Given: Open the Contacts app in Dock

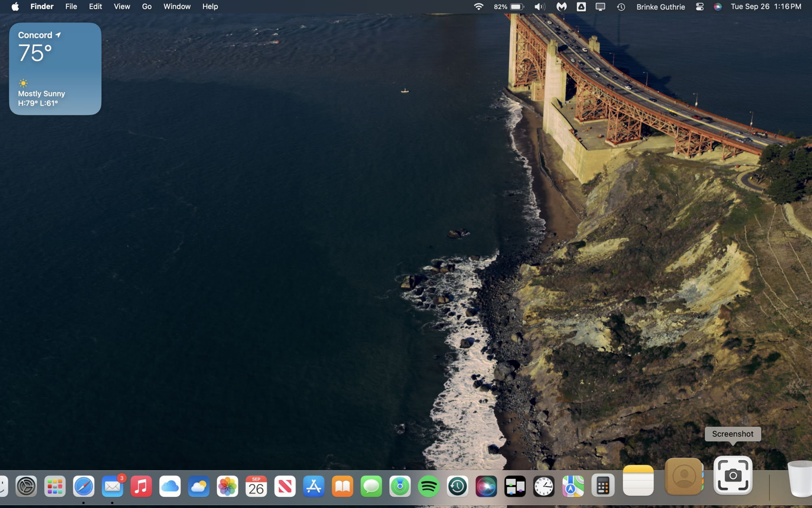Looking at the screenshot, I should point(684,476).
